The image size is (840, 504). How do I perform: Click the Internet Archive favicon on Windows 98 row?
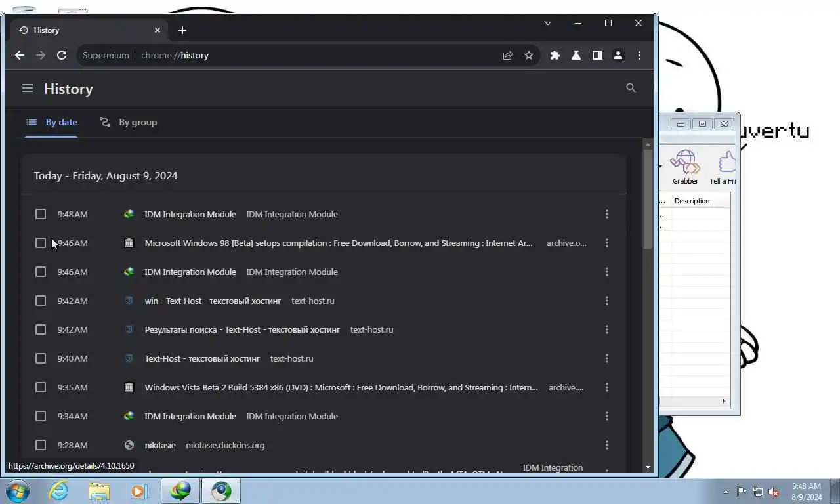click(x=129, y=243)
